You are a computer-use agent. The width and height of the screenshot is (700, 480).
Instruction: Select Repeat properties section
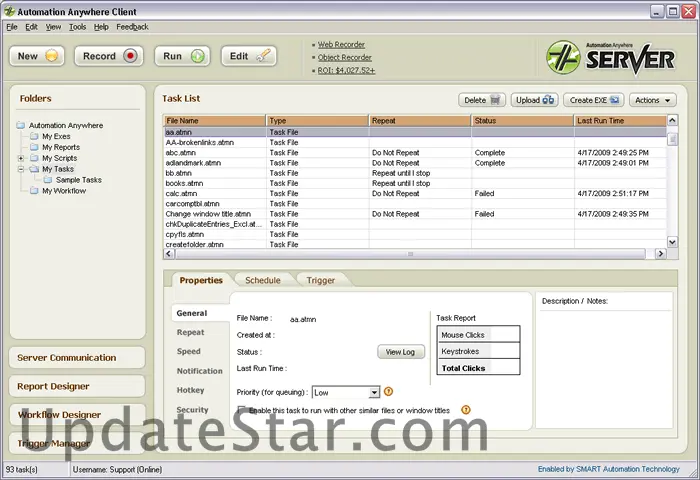[x=191, y=333]
